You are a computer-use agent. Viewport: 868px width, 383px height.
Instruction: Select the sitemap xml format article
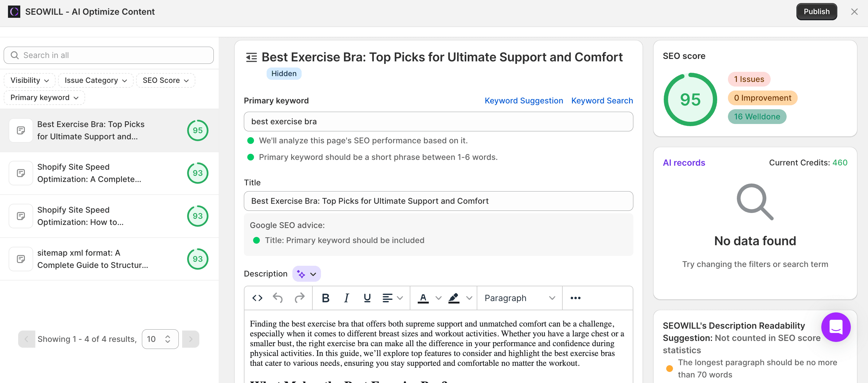point(93,259)
